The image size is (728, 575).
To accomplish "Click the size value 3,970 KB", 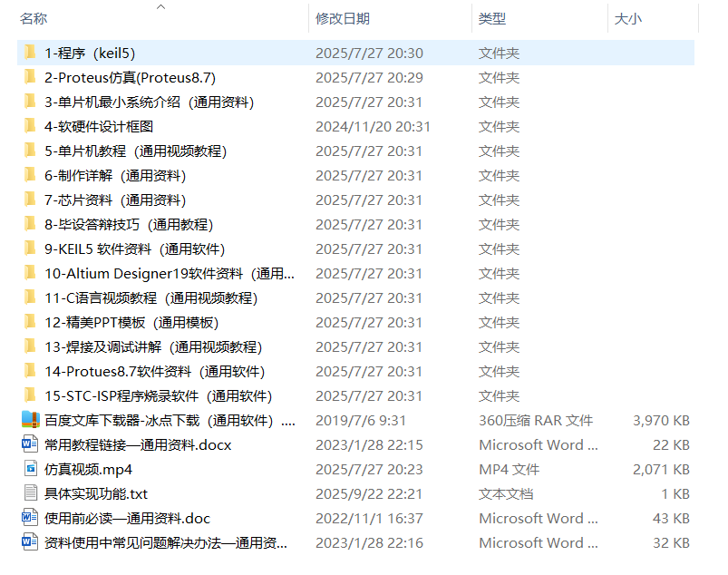I will pyautogui.click(x=661, y=420).
